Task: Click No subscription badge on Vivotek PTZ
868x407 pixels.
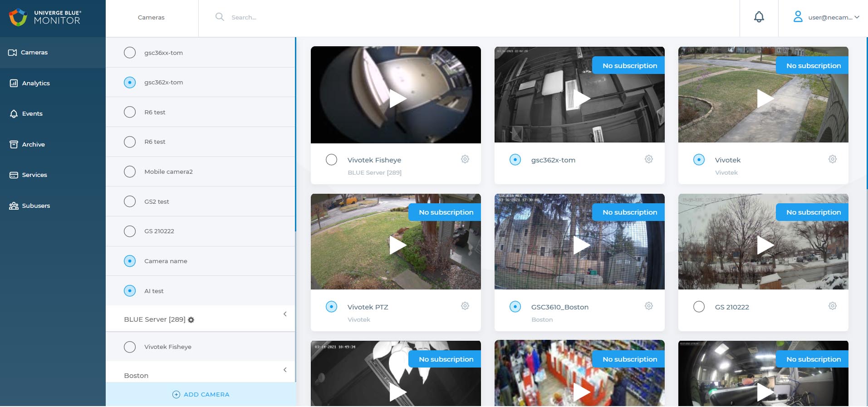Action: coord(445,212)
